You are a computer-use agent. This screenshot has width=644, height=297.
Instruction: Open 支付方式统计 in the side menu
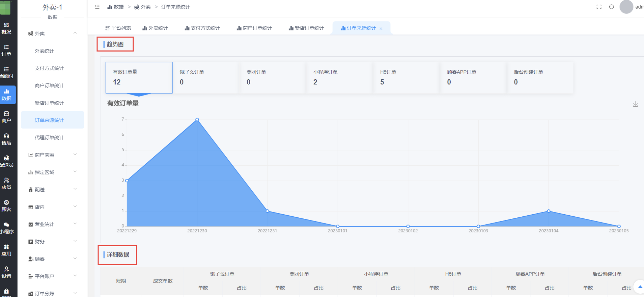click(52, 68)
